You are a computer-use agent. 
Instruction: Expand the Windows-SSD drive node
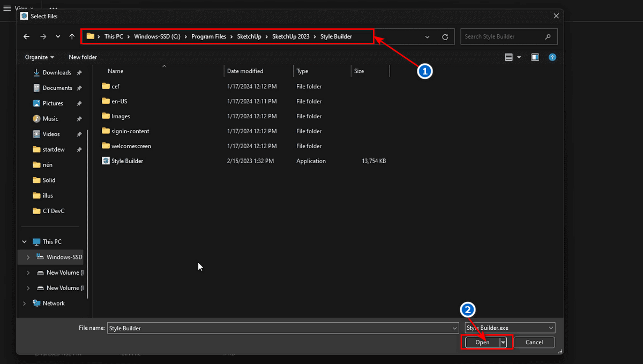coord(28,257)
